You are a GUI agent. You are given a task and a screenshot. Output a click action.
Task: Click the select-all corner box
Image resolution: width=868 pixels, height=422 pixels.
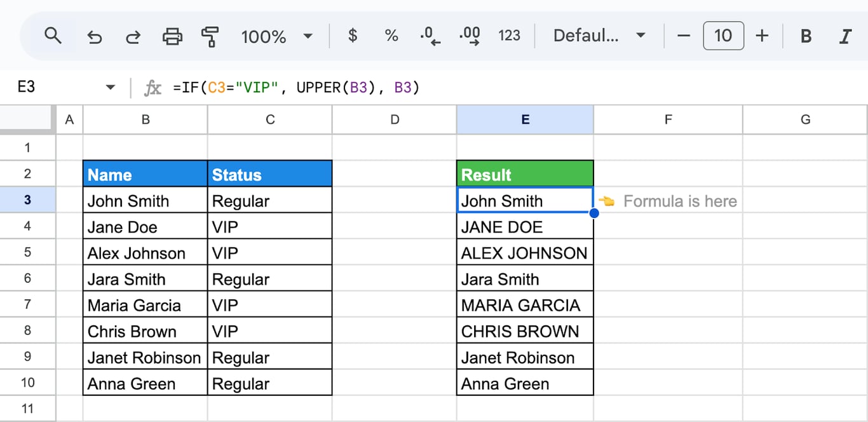click(x=28, y=119)
